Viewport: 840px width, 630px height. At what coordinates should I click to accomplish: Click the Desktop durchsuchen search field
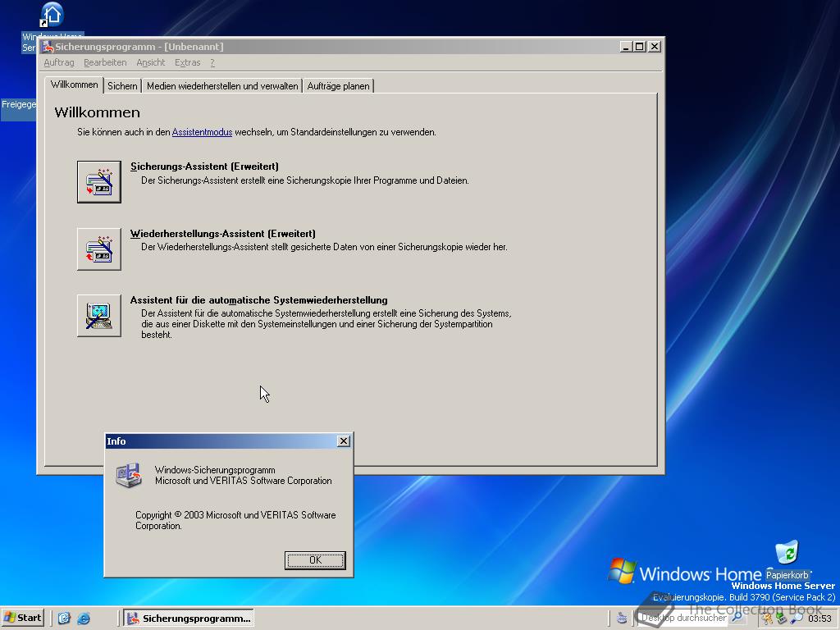click(683, 618)
